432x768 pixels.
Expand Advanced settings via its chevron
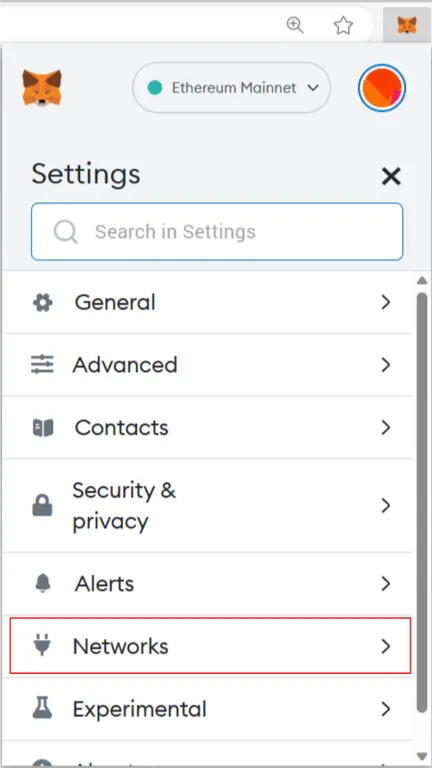pos(386,365)
